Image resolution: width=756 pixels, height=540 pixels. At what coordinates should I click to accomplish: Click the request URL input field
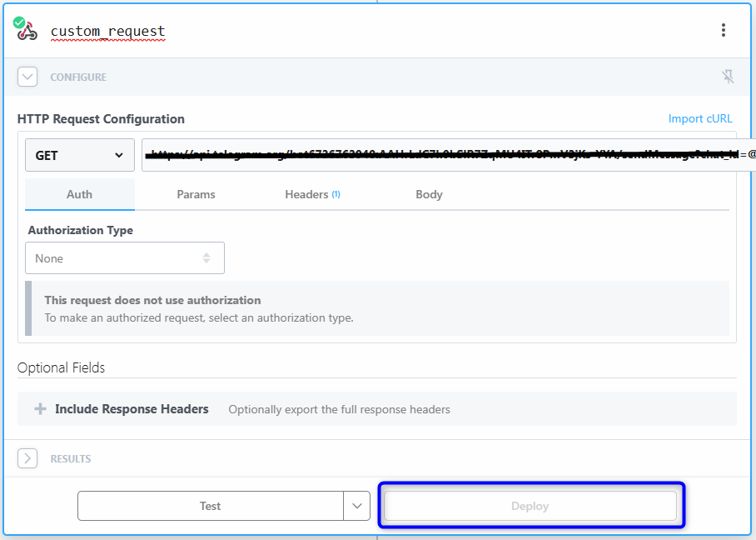point(449,155)
